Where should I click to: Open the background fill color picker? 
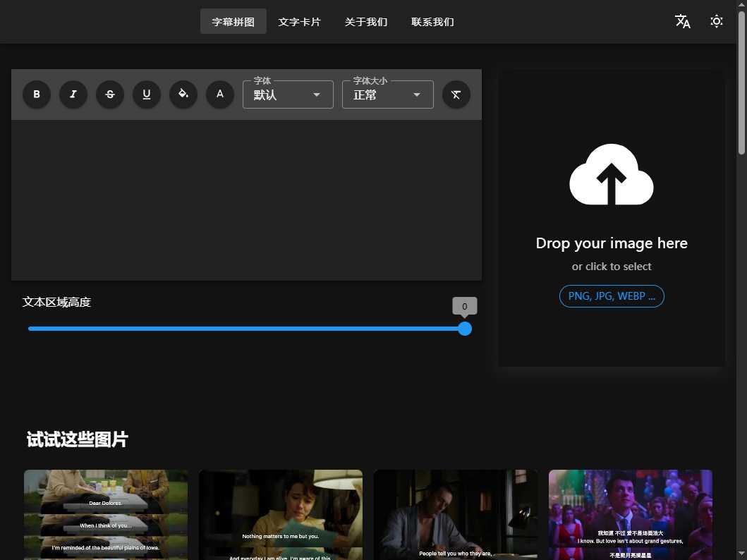(x=183, y=95)
